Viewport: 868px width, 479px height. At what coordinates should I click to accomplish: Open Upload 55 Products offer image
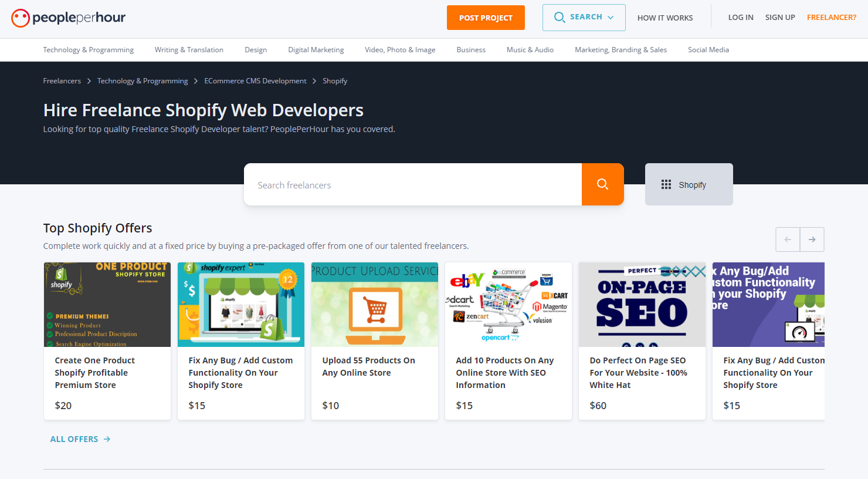click(375, 305)
